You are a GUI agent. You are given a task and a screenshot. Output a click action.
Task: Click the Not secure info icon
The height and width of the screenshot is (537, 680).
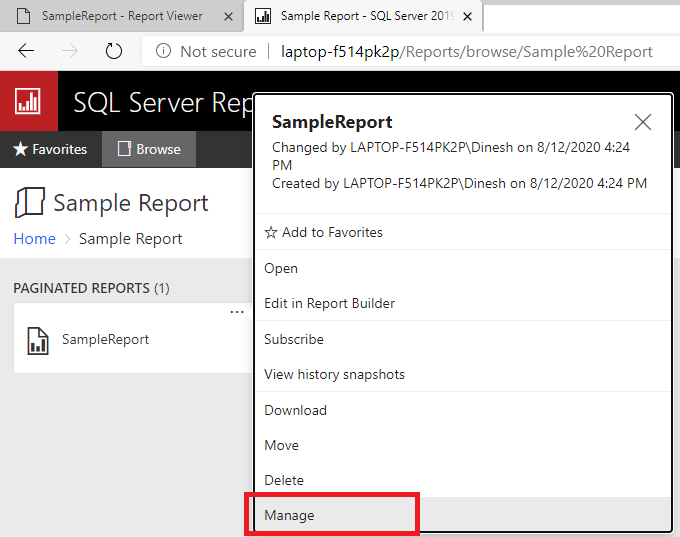(163, 51)
